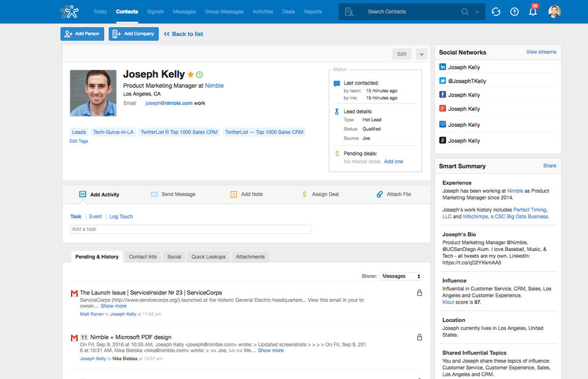Open the help question mark icon
The height and width of the screenshot is (379, 588).
pos(514,12)
